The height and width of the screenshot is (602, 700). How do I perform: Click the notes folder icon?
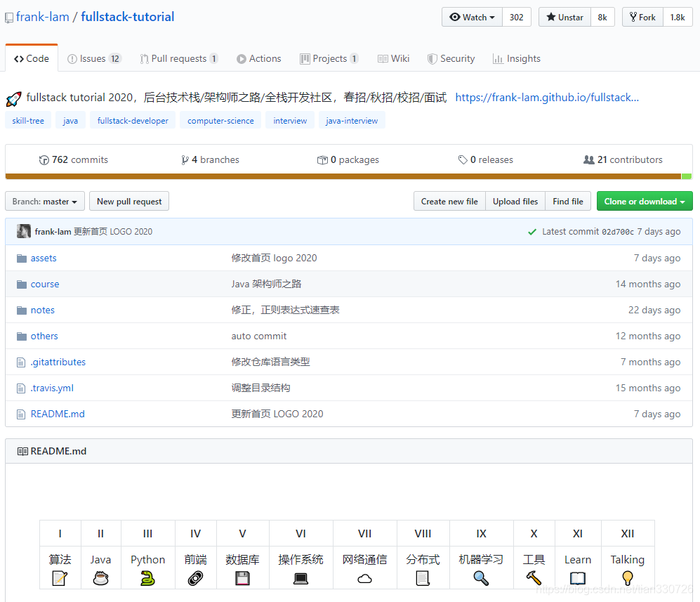[x=22, y=310]
